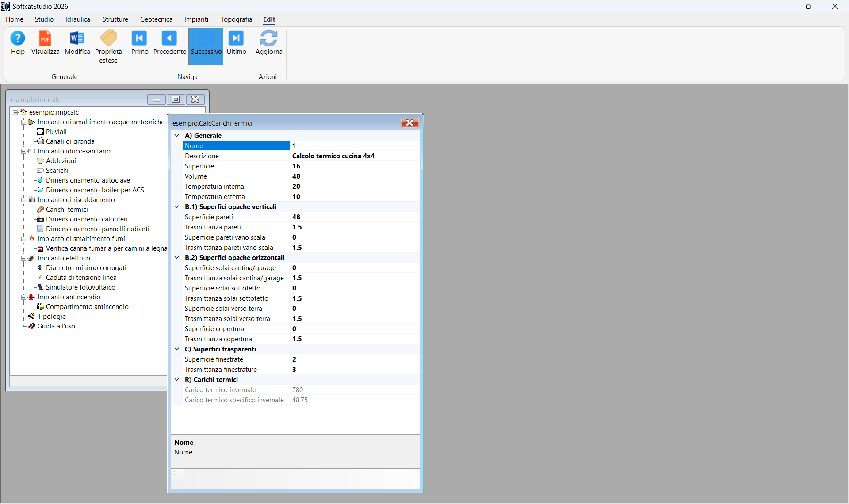This screenshot has width=849, height=504.
Task: Open Diametro minimo corrugati item
Action: [x=86, y=268]
